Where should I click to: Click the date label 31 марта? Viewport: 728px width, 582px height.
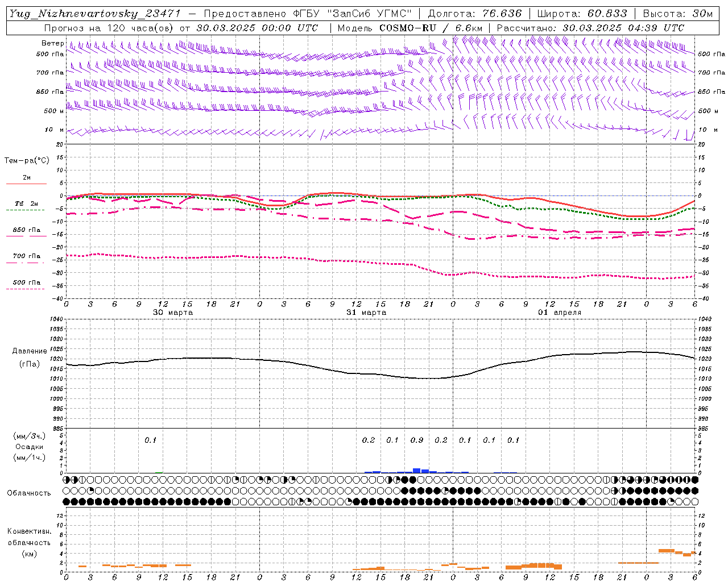click(x=366, y=313)
